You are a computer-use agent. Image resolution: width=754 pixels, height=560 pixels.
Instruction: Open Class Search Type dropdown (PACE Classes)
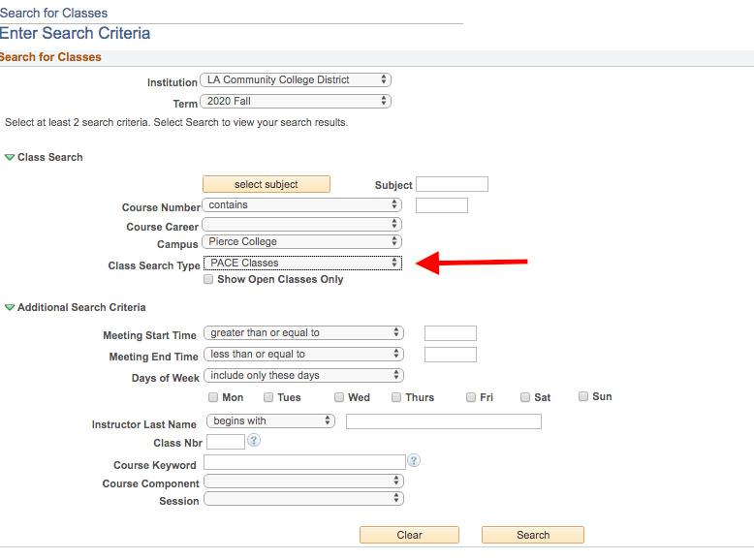303,263
